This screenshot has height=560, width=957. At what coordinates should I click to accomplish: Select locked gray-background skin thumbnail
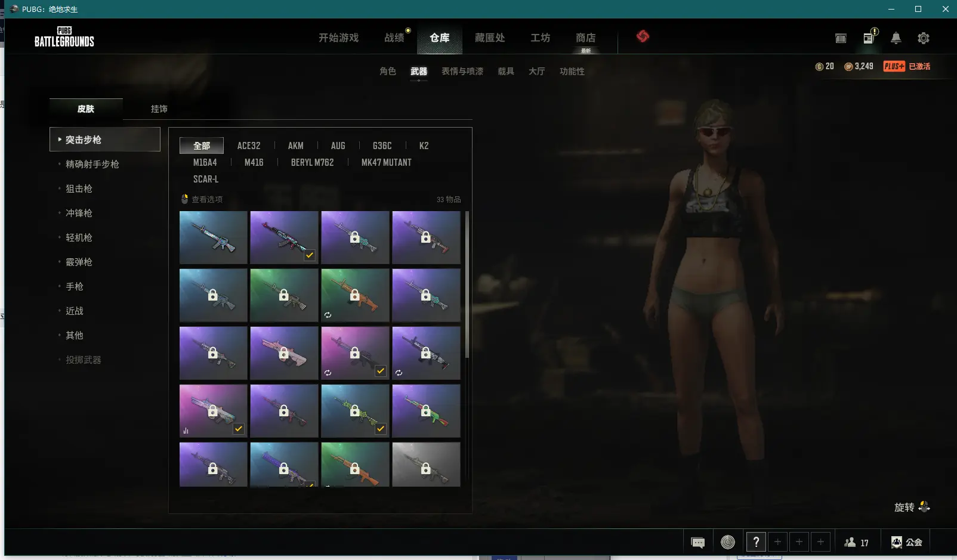[426, 465]
